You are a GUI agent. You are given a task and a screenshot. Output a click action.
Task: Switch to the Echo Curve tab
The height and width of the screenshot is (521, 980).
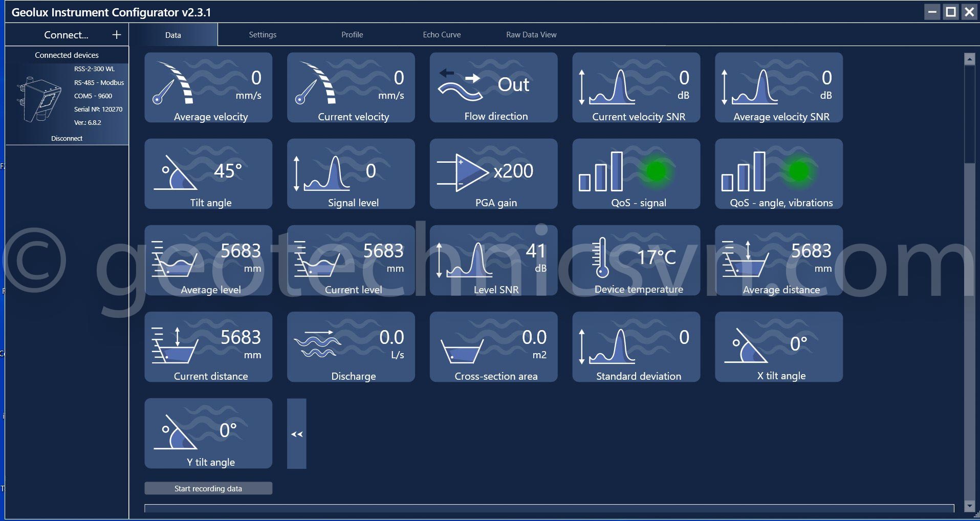(442, 35)
